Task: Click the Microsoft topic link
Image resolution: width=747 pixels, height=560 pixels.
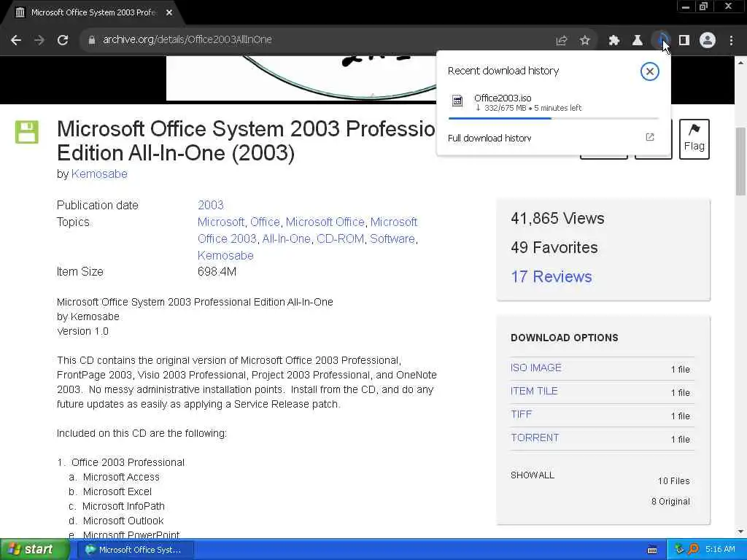Action: click(220, 222)
